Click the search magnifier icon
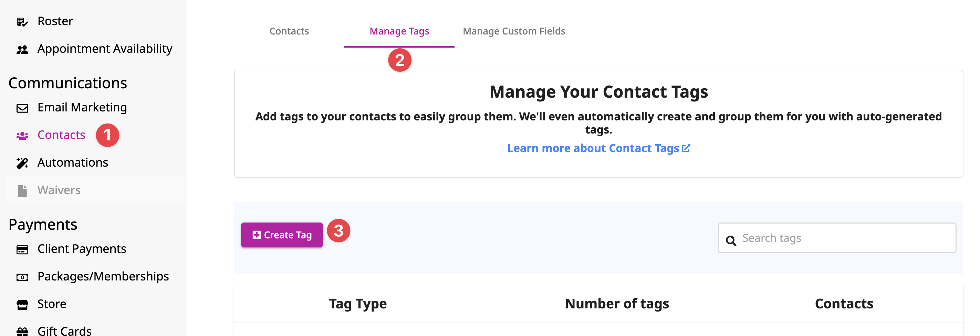Viewport: 980px width, 336px height. 731,240
